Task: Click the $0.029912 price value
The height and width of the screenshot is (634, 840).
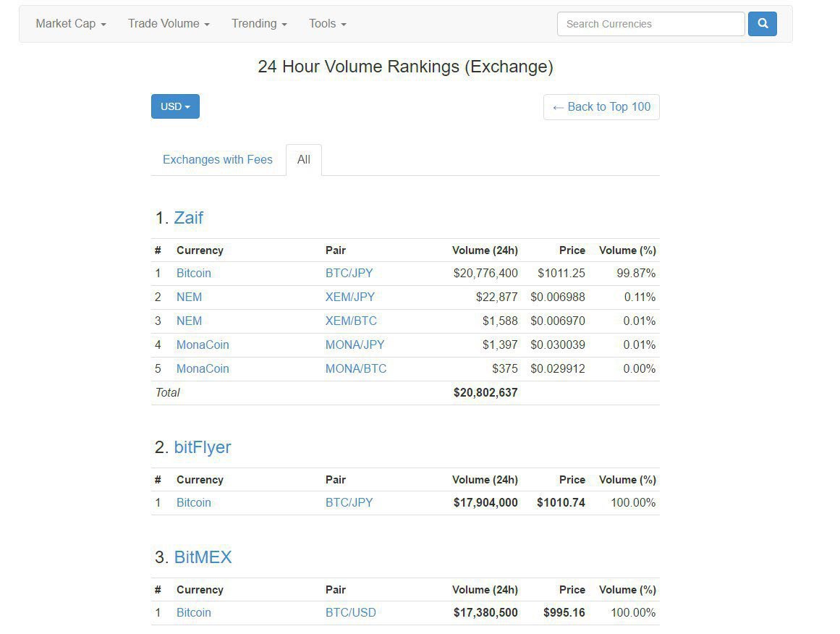Action: [558, 368]
